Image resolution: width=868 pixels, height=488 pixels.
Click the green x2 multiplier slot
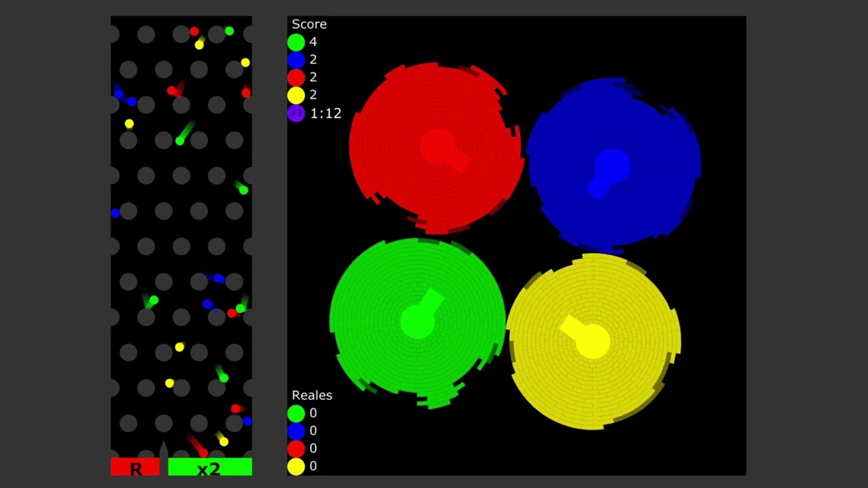click(x=210, y=467)
